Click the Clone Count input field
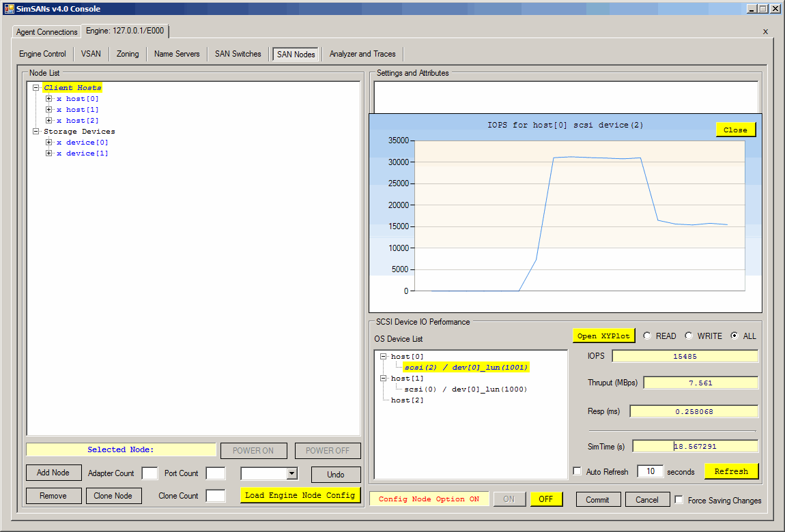Viewport: 785px width, 532px height. click(x=216, y=496)
